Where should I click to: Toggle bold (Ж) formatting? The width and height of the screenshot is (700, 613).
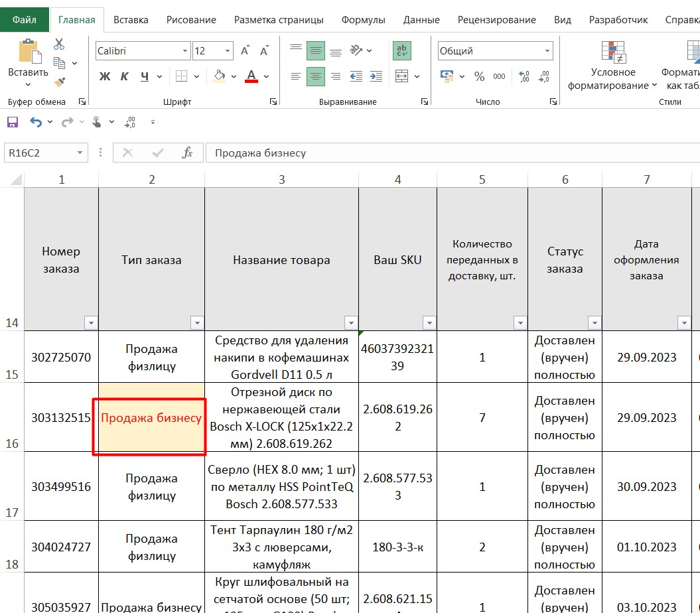(104, 76)
